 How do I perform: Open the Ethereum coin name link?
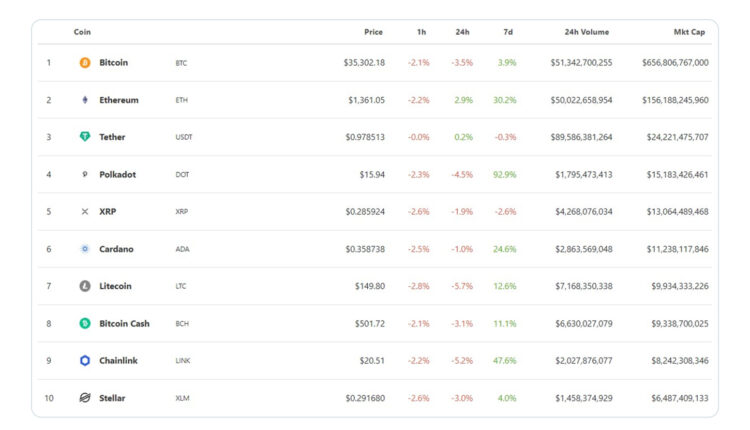(119, 100)
